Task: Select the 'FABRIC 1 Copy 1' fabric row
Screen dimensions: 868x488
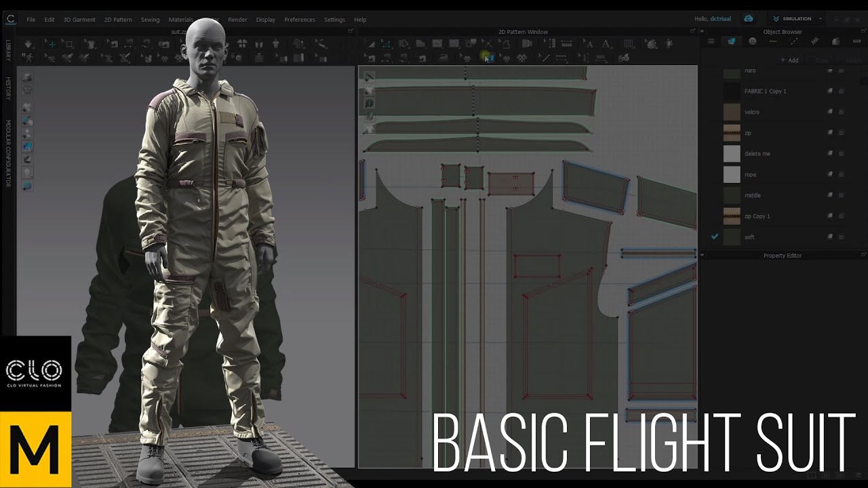Action: tap(783, 91)
